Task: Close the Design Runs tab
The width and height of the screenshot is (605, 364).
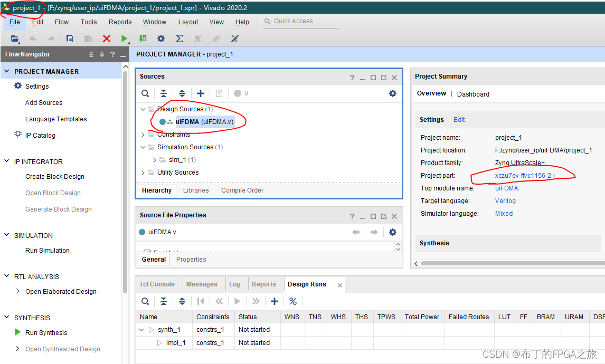Action: click(340, 285)
